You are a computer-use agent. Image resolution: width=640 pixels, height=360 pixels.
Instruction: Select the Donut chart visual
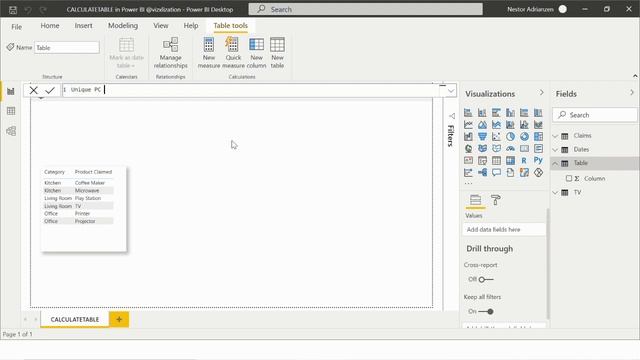[x=524, y=136]
